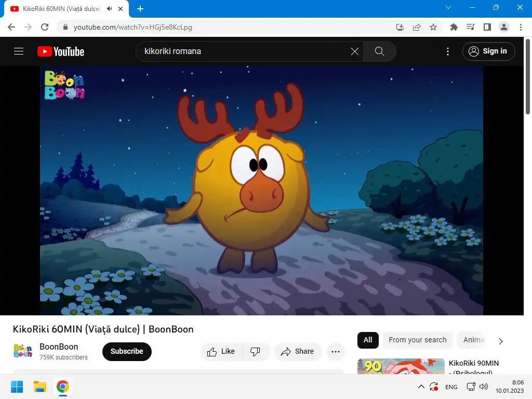
Task: Go forward with browser forward arrow
Action: coord(28,27)
